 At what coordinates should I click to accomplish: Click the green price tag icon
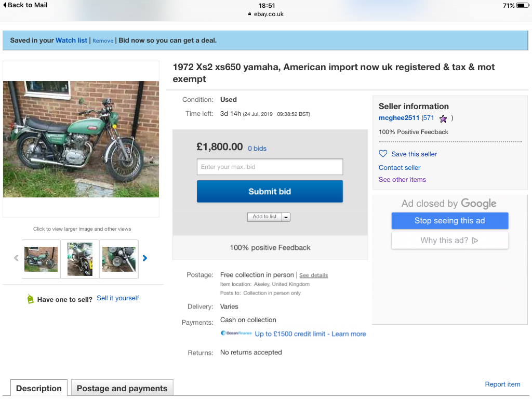pos(31,299)
